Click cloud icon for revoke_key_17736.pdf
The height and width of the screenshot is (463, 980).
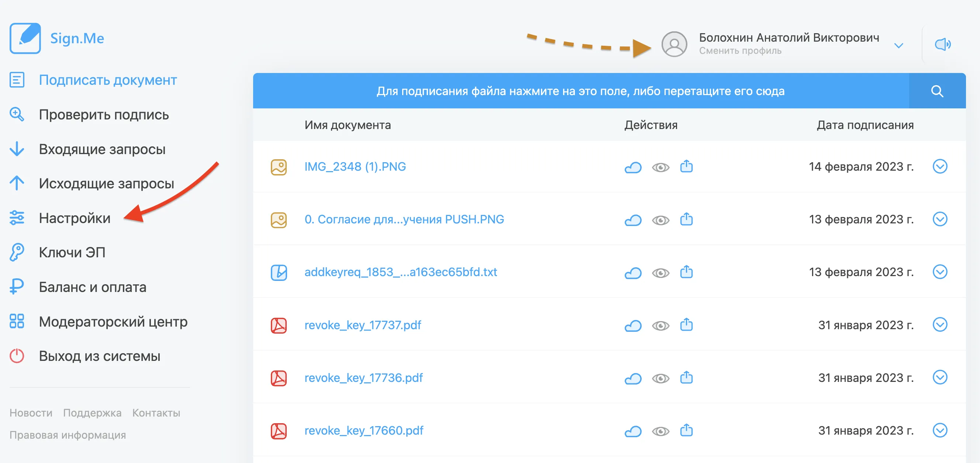[633, 379]
